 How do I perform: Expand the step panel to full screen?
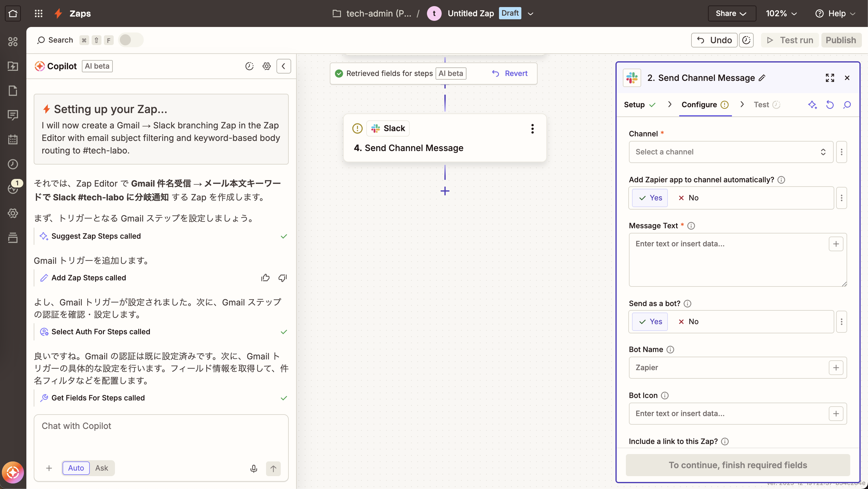(x=830, y=78)
